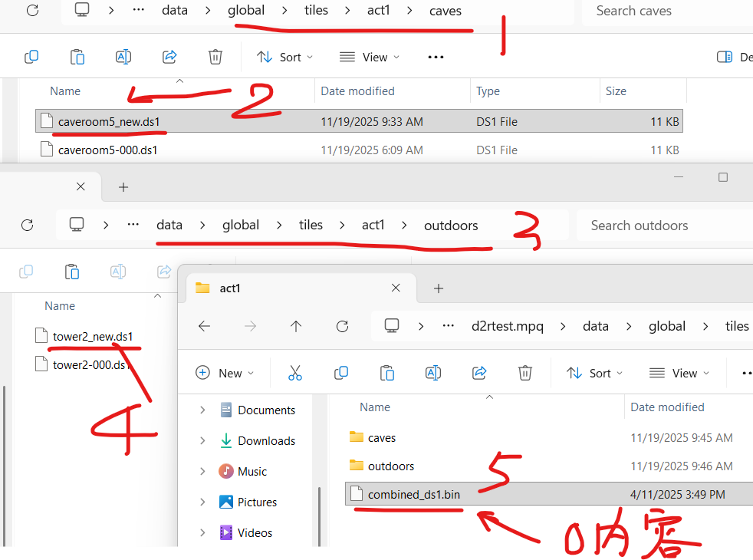Click share icon in caves window toolbar
The height and width of the screenshot is (560, 753).
pyautogui.click(x=169, y=57)
